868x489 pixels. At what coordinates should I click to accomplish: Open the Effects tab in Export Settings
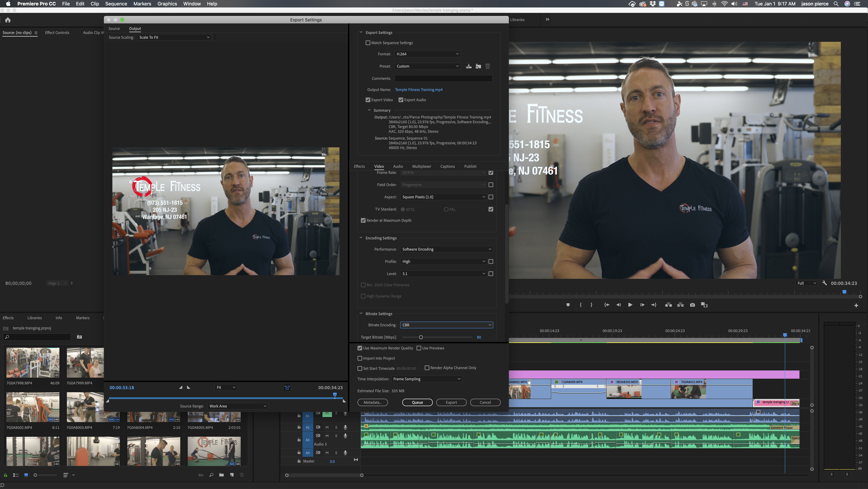point(359,167)
